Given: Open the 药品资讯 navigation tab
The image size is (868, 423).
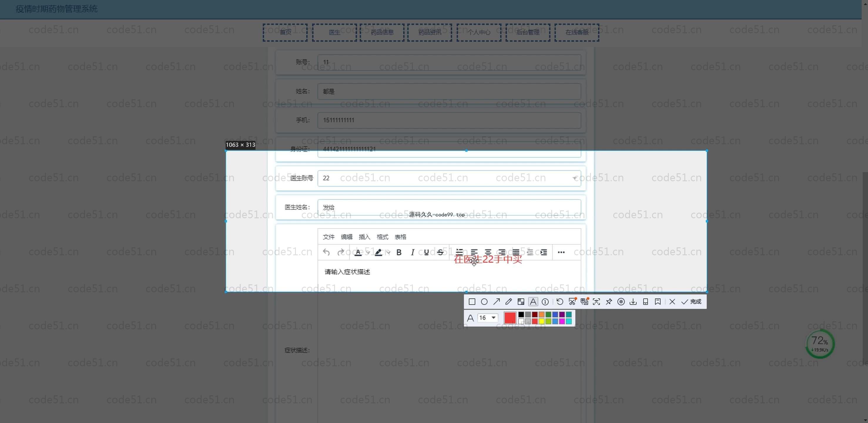Looking at the screenshot, I should tap(430, 32).
